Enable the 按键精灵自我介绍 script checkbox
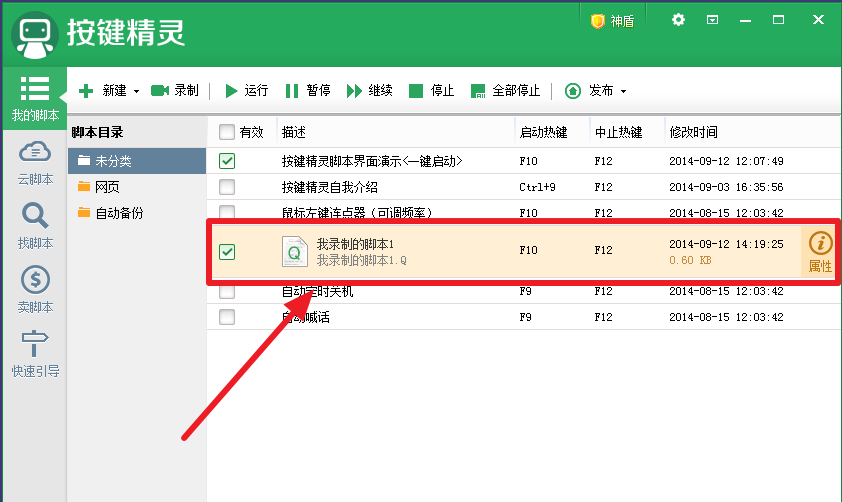 pos(227,187)
